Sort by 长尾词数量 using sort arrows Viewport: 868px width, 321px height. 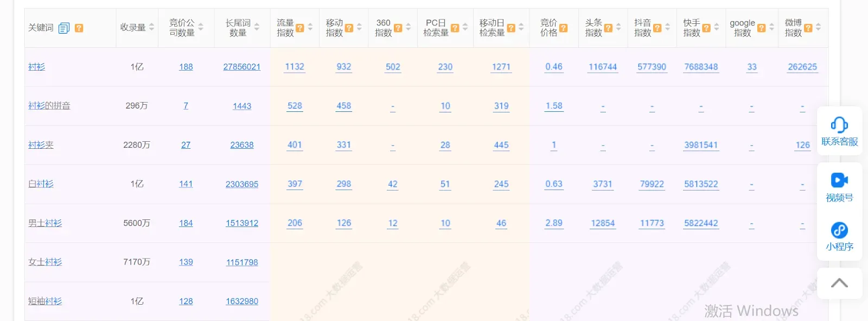257,27
